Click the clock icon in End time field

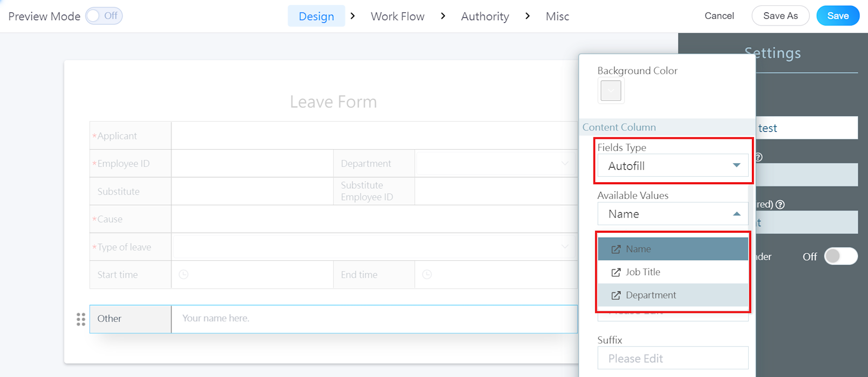(427, 274)
